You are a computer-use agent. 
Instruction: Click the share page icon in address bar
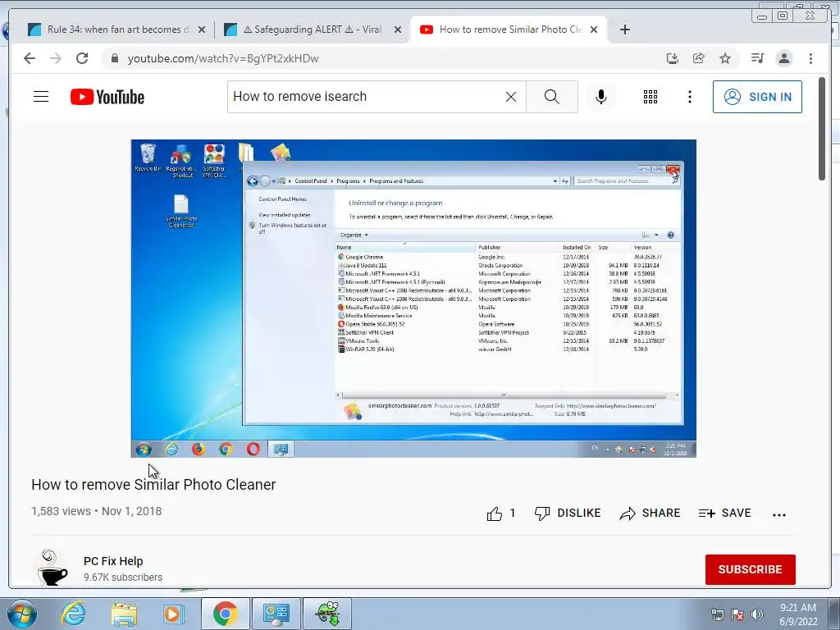coord(699,58)
